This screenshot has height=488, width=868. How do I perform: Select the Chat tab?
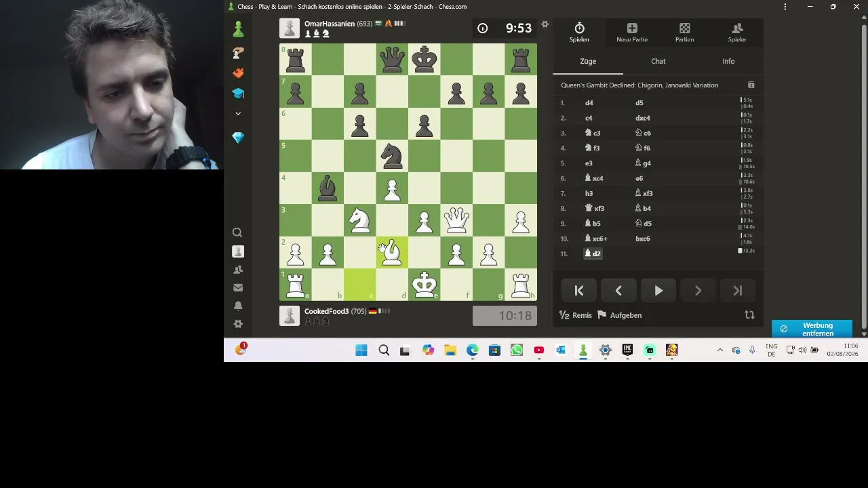click(x=658, y=61)
